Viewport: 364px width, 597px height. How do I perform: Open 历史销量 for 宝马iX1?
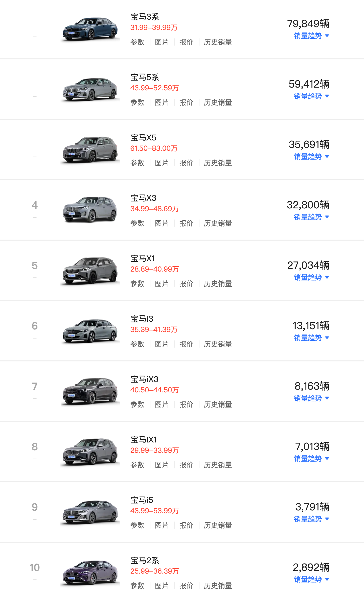pyautogui.click(x=218, y=465)
